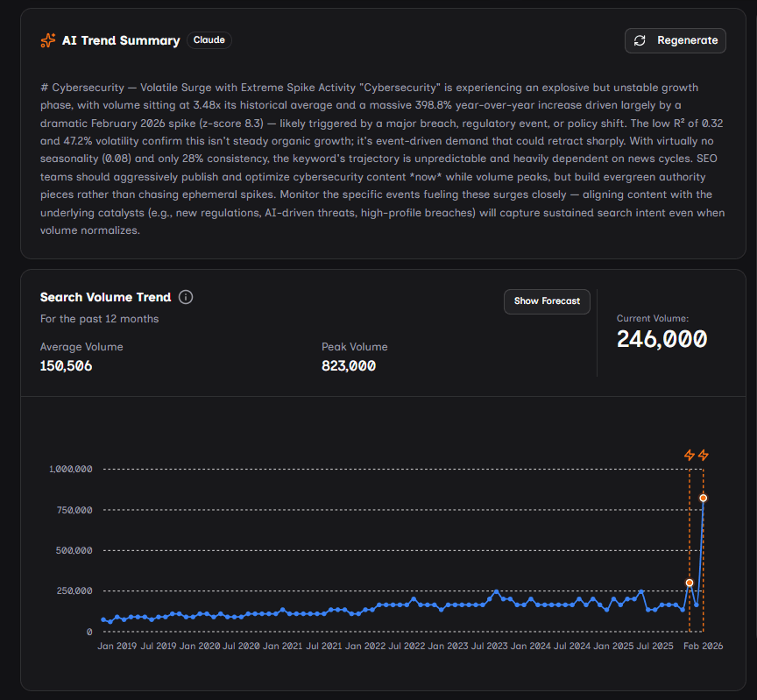This screenshot has width=757, height=700.
Task: Click the Regenerate button
Action: [x=675, y=40]
